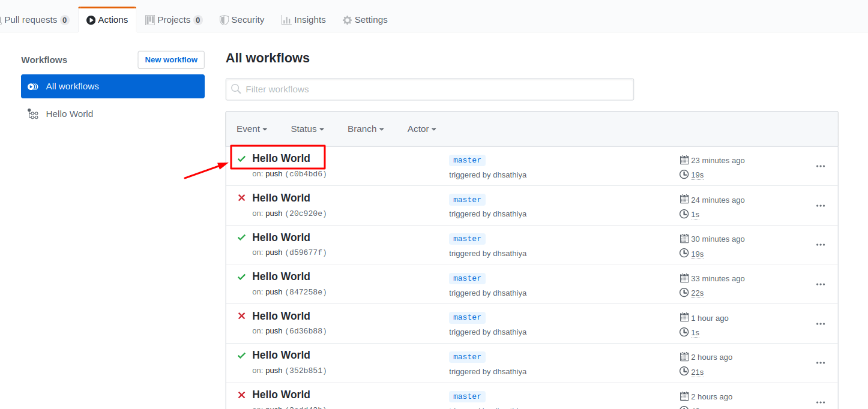This screenshot has height=409, width=868.
Task: Expand the Event filter dropdown
Action: click(252, 129)
